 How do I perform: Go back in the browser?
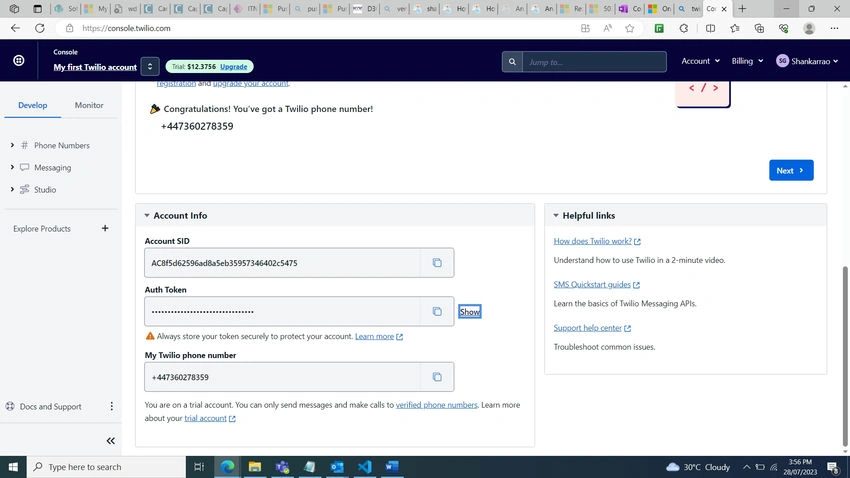(15, 28)
